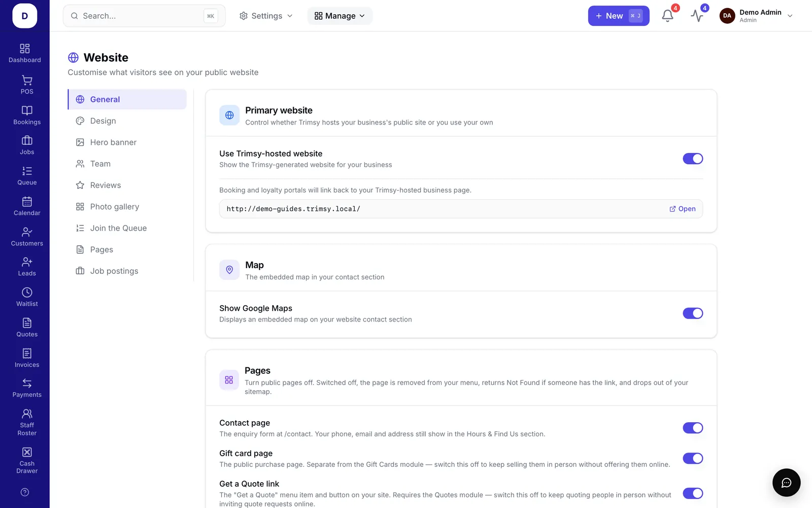Open Quotes in the sidebar

[27, 328]
